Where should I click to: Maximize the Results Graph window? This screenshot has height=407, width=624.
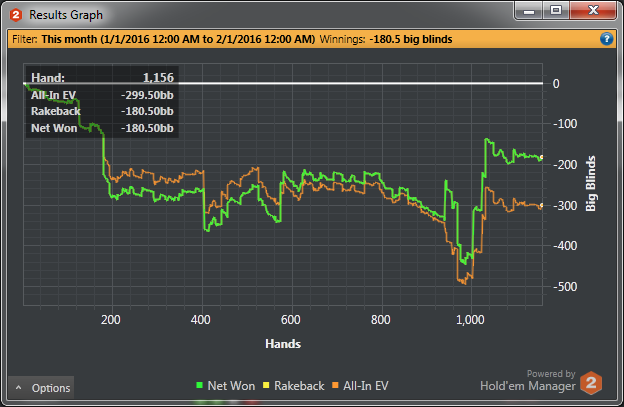[556, 11]
